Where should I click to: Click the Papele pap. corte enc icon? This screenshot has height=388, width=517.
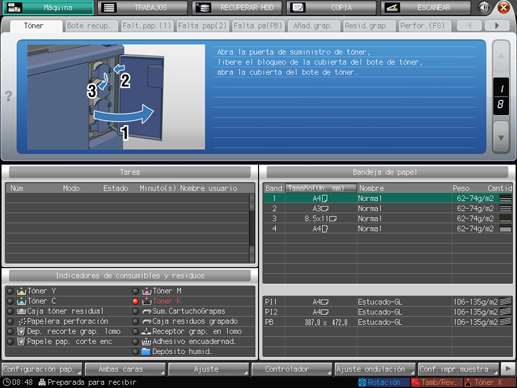click(21, 341)
